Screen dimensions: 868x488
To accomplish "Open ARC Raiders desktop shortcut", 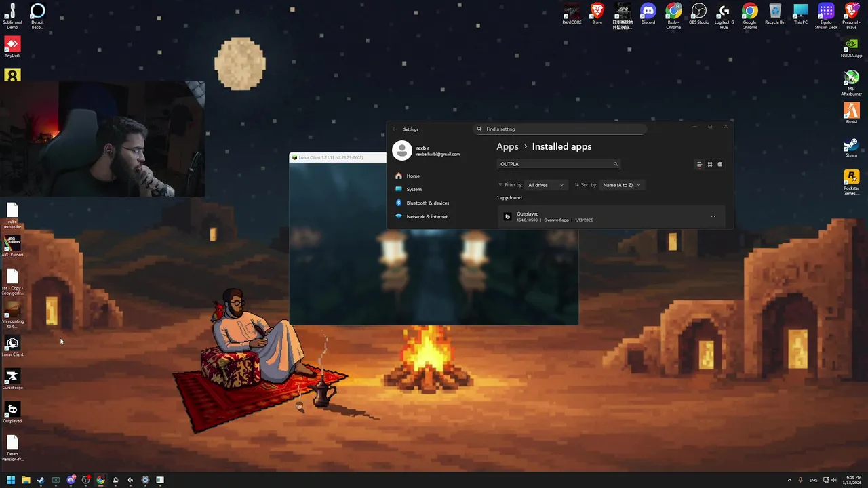I will pyautogui.click(x=12, y=246).
